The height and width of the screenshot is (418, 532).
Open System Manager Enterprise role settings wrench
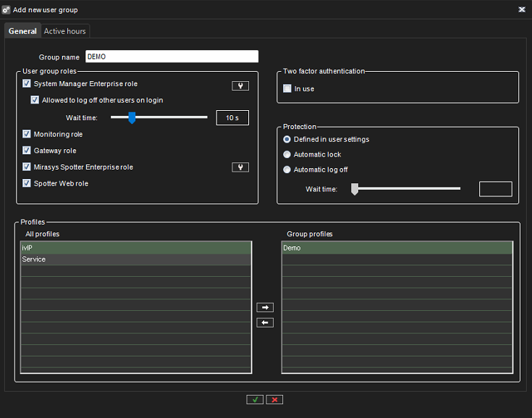coord(240,85)
